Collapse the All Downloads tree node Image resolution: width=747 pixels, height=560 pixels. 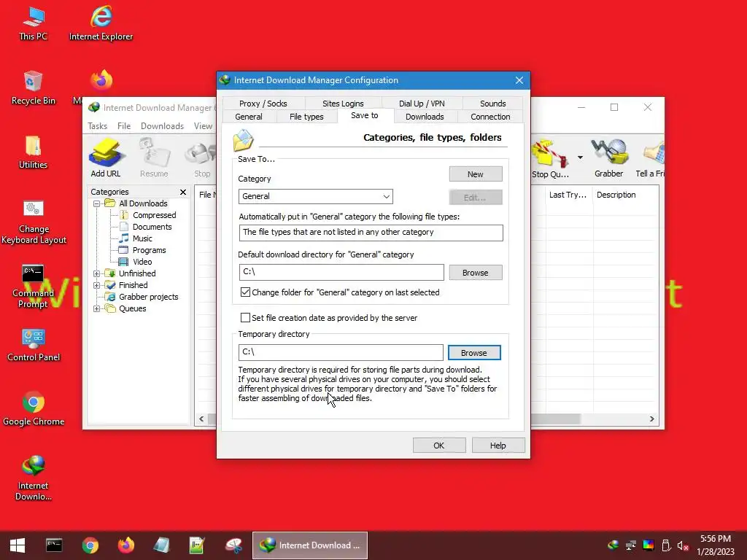click(x=97, y=204)
